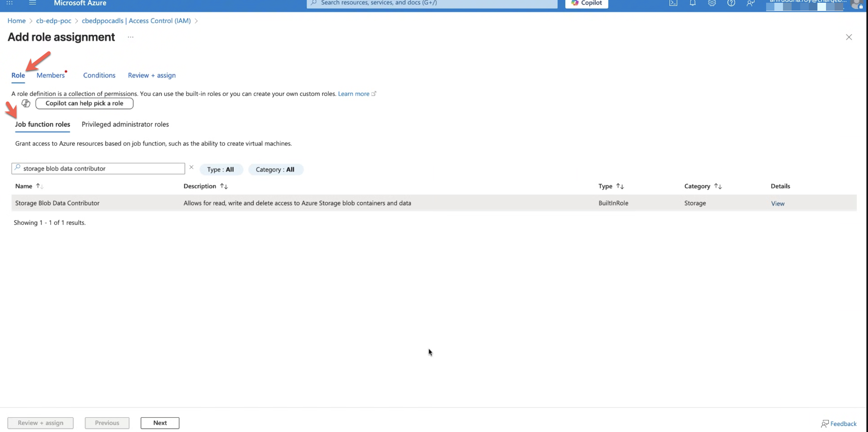The height and width of the screenshot is (432, 868).
Task: Open the Category : All filter
Action: [275, 170]
